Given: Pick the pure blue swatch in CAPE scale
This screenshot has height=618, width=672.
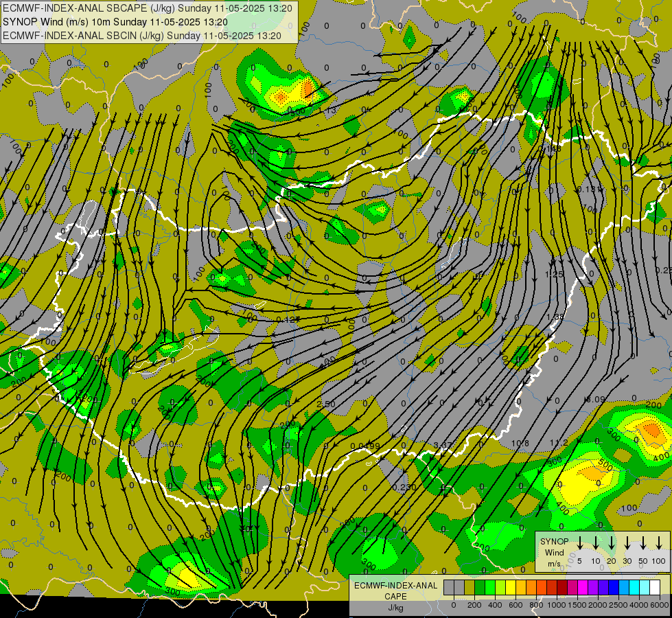Looking at the screenshot, I should point(613,587).
